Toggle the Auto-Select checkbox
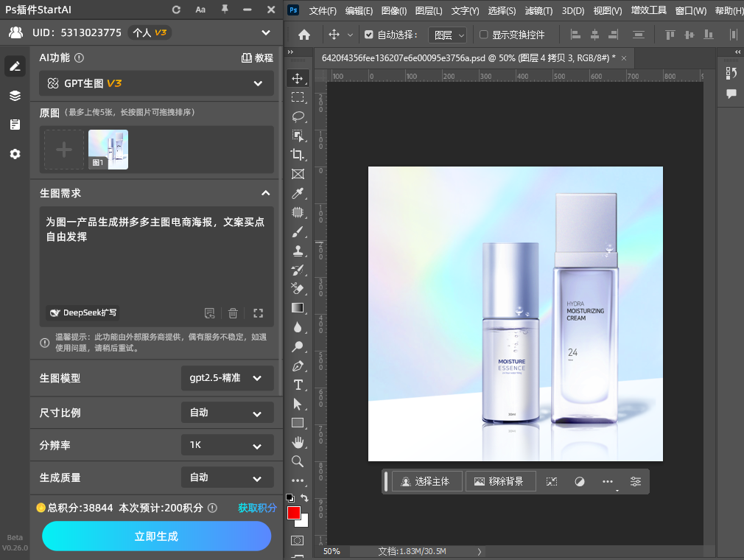 pos(368,35)
